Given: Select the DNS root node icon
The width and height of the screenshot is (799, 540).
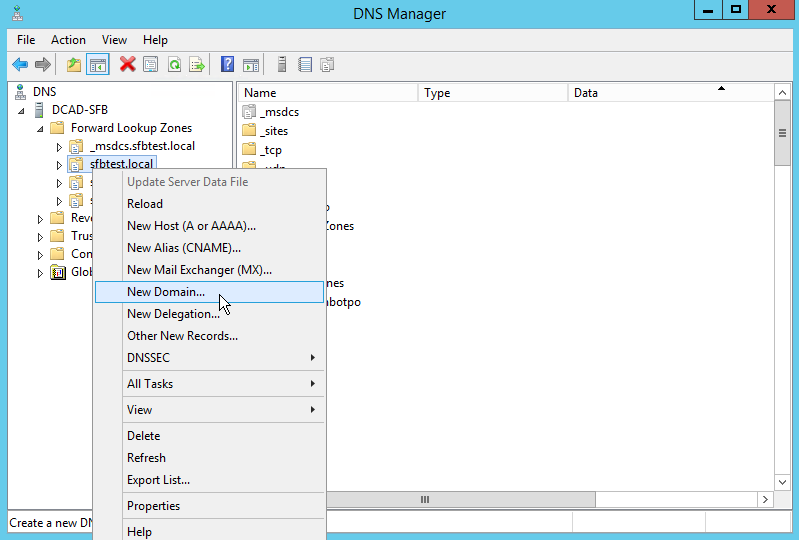Looking at the screenshot, I should click(20, 92).
